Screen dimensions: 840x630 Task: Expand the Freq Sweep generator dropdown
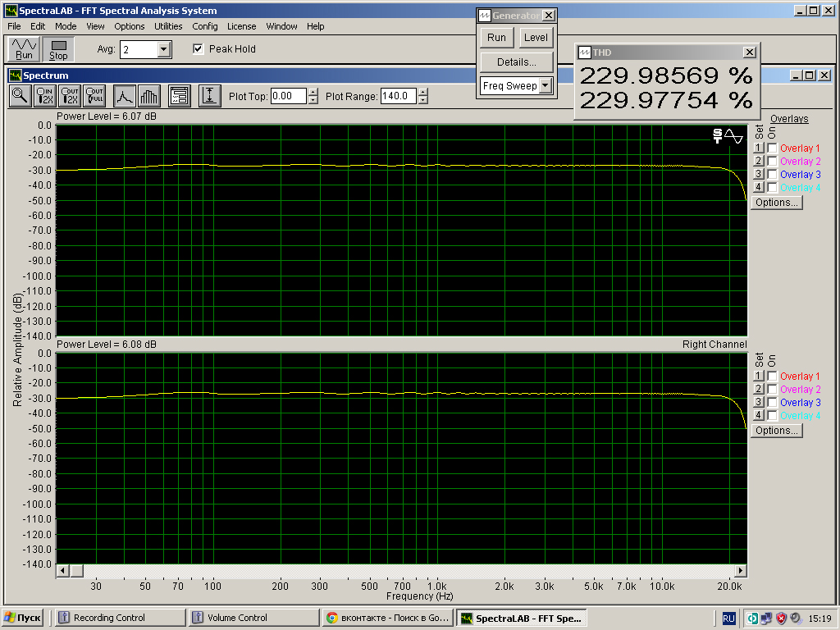click(x=546, y=86)
